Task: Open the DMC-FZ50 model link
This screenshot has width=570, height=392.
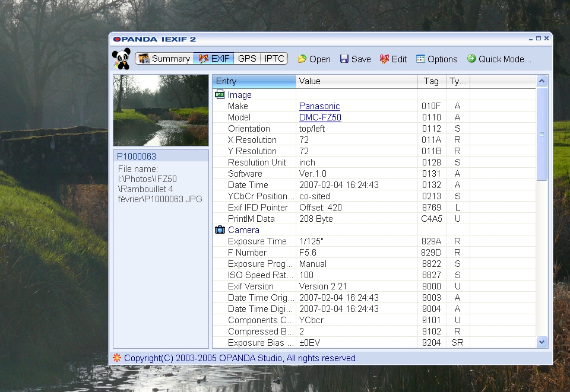Action: (319, 117)
